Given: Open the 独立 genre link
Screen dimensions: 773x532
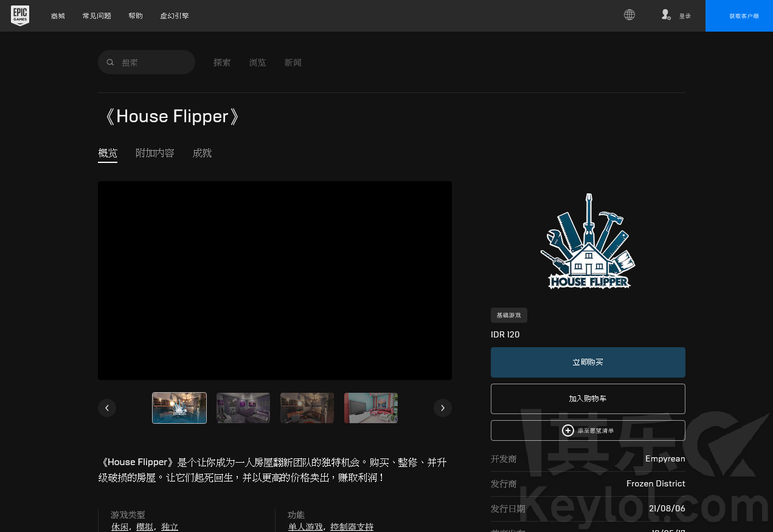Looking at the screenshot, I should 170,527.
